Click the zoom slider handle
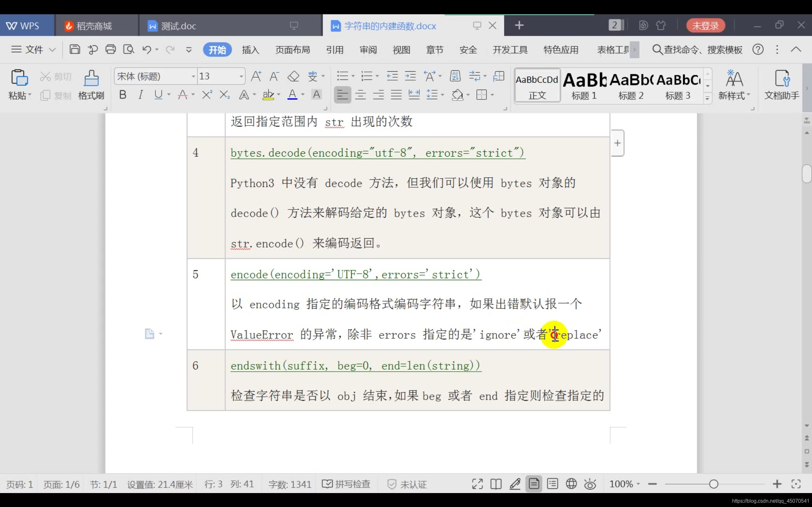 [714, 484]
